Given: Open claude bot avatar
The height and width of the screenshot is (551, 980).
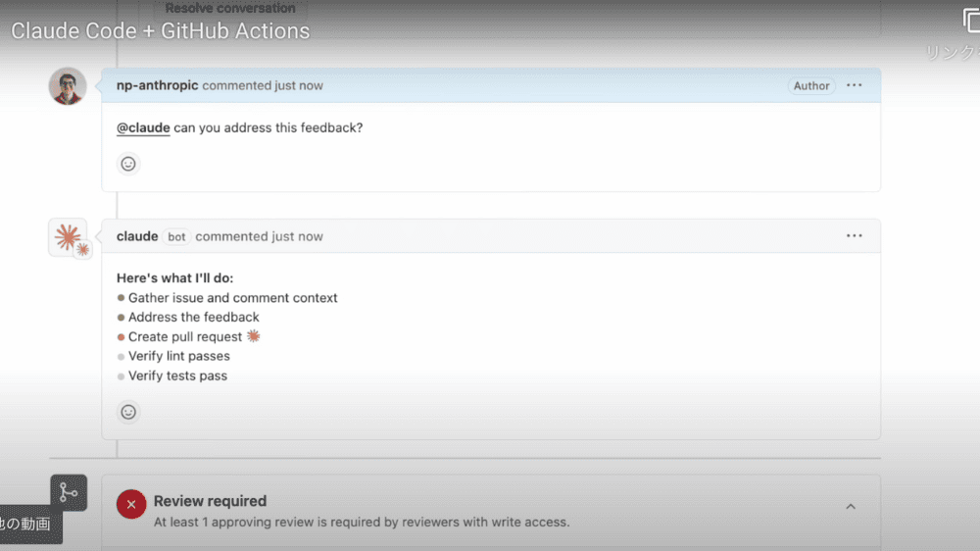Looking at the screenshot, I should click(69, 237).
